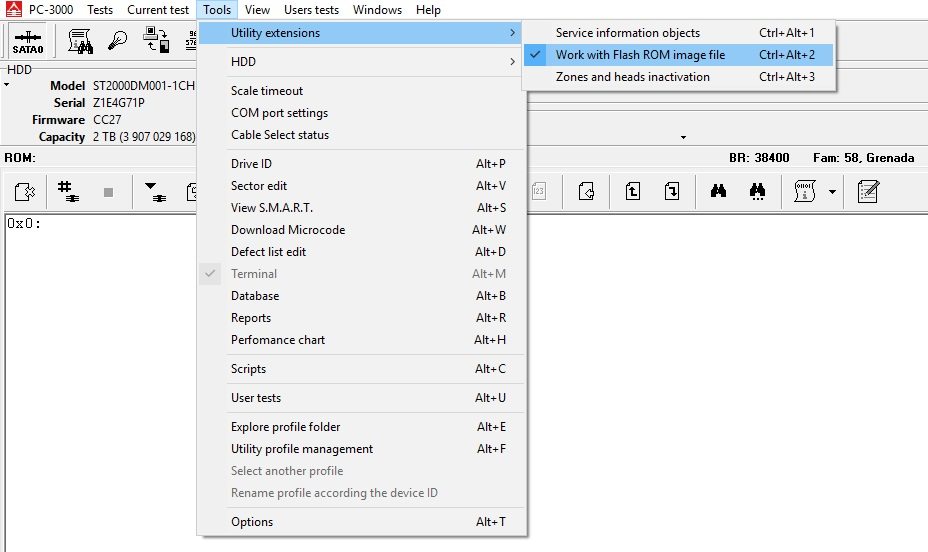Open the Windows menu
Viewport: 928px width, 552px height.
click(377, 10)
